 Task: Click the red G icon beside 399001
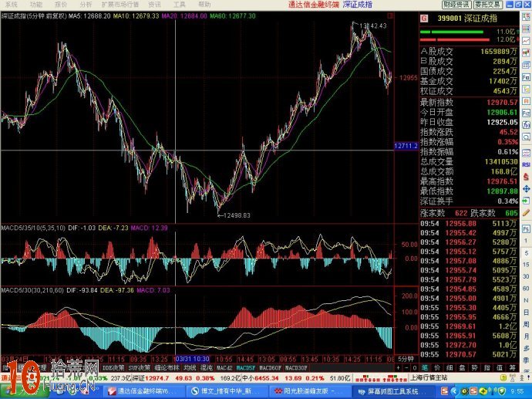424,18
